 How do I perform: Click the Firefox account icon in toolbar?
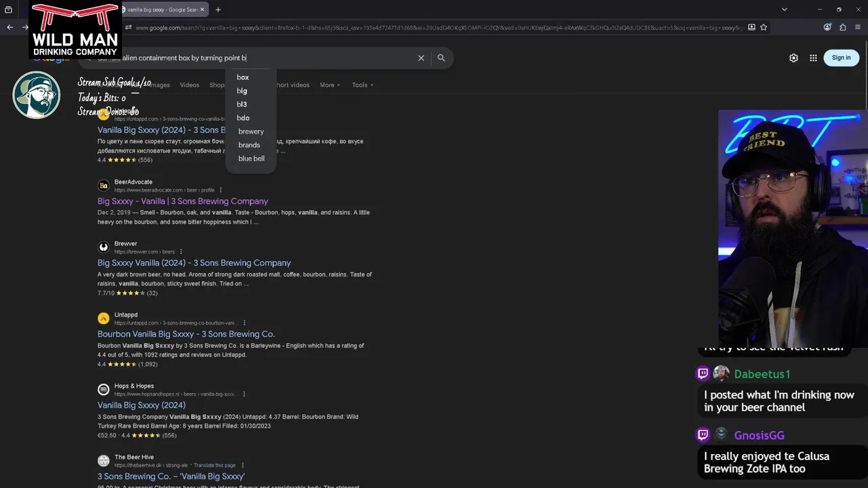[x=827, y=27]
